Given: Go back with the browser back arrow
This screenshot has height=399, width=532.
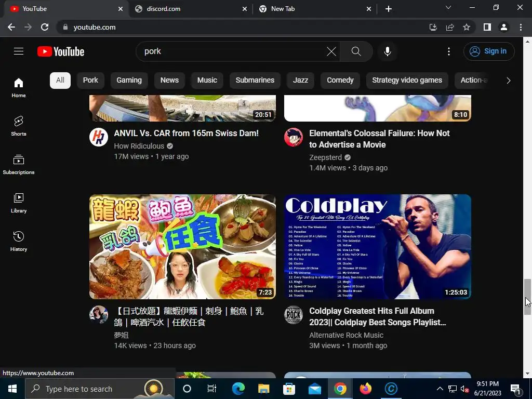Looking at the screenshot, I should pyautogui.click(x=11, y=27).
